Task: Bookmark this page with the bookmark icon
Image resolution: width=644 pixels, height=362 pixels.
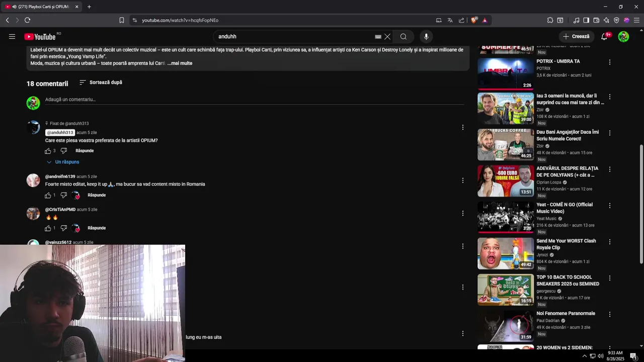Action: pyautogui.click(x=122, y=20)
